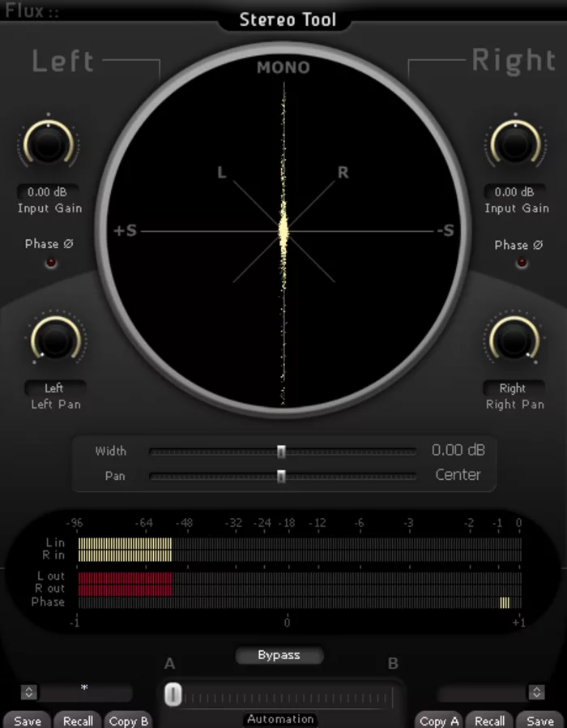Recall the slot B preset
Image resolution: width=567 pixels, height=728 pixels.
point(489,721)
